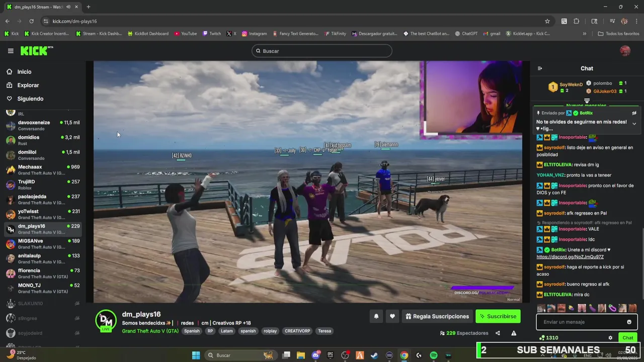The image size is (644, 362).
Task: Click the dm_plays16 channel avatar
Action: tap(106, 320)
